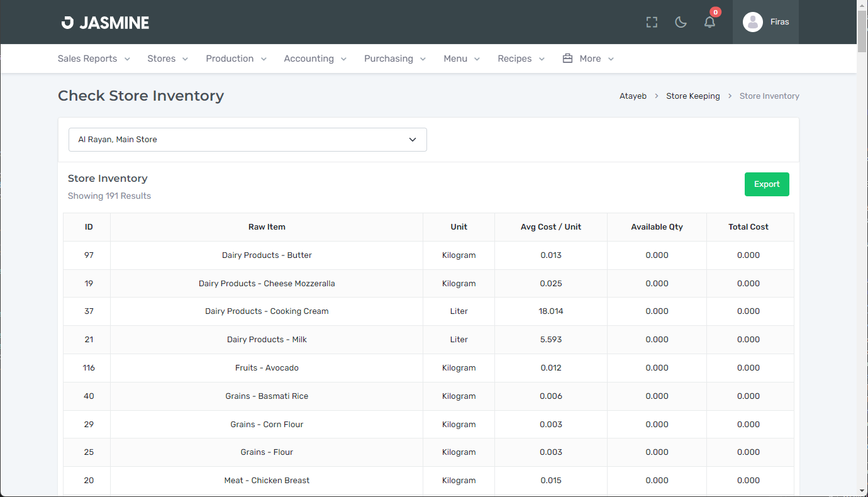The height and width of the screenshot is (497, 868).
Task: Select the Dairy Products - Butter row
Action: 267,255
